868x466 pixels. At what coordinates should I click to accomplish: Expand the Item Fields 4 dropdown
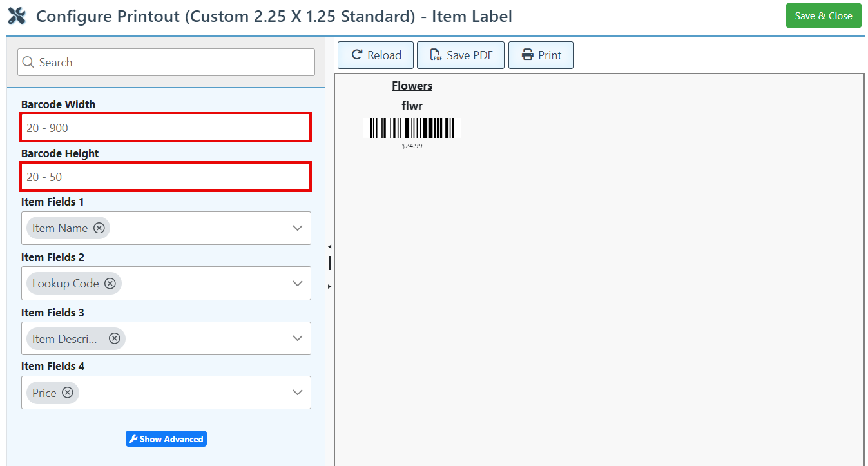pos(297,393)
